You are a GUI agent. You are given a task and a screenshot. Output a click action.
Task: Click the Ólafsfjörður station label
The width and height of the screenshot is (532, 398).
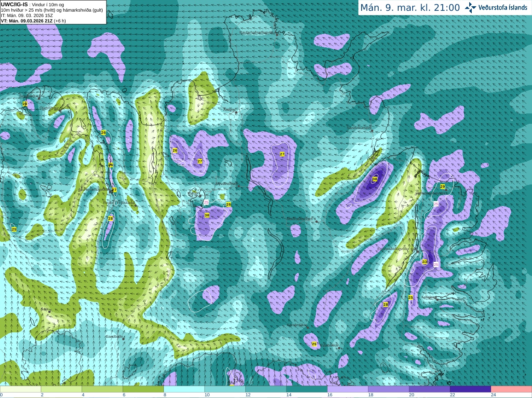click(49, 108)
